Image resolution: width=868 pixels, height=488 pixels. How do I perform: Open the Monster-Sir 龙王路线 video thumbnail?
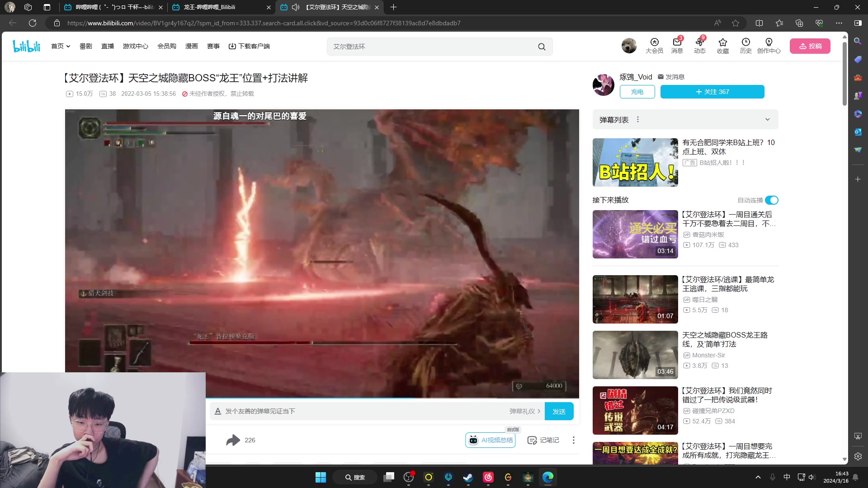point(635,355)
